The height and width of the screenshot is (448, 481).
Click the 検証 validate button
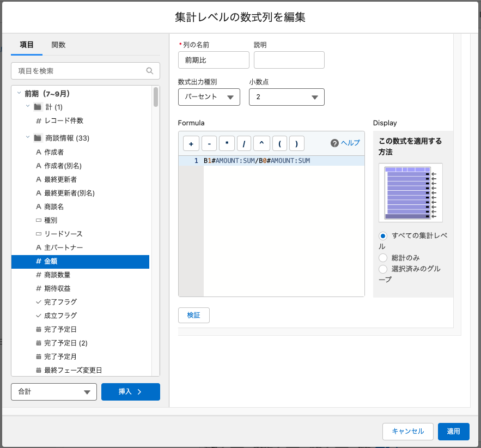(x=193, y=316)
